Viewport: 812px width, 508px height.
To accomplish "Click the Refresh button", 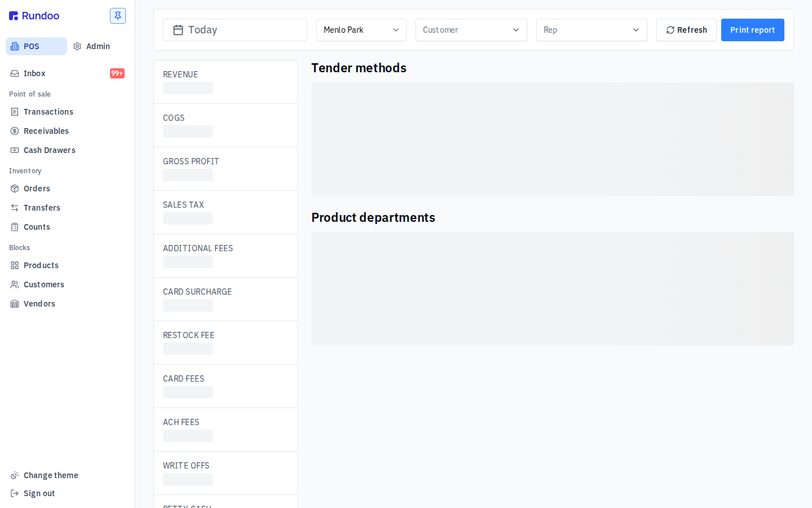I will coord(686,30).
